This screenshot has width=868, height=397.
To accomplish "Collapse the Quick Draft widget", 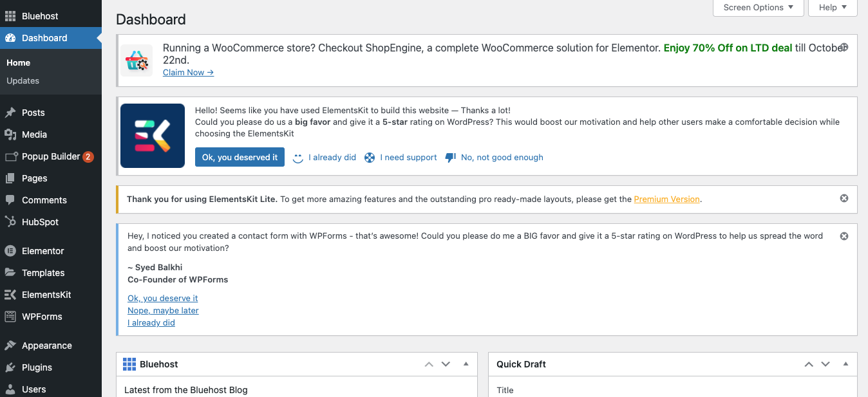I will tap(845, 364).
